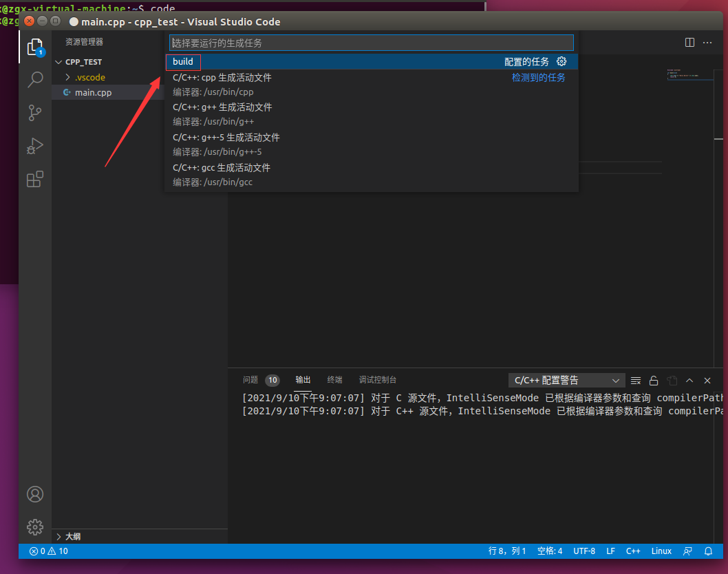This screenshot has height=574, width=728.
Task: Expand the .vscode folder
Action: 89,77
